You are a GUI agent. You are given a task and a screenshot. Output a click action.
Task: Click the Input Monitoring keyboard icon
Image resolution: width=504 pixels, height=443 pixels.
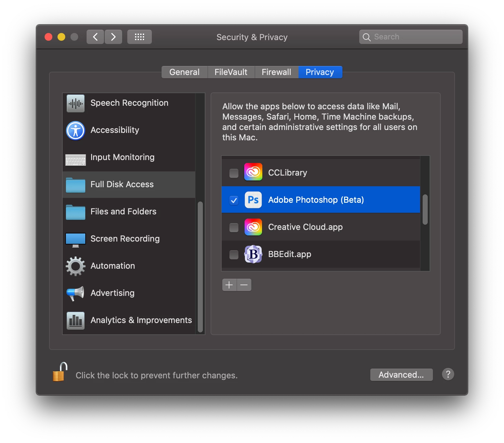(76, 160)
